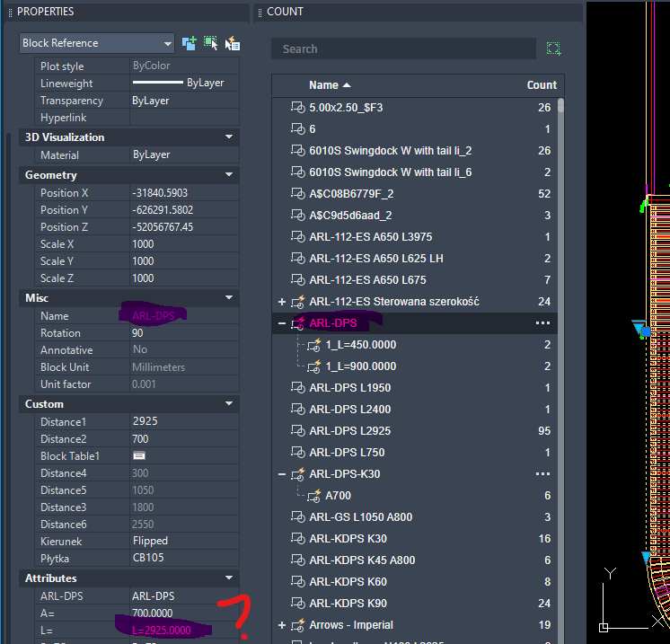Click the Select Objects icon in Properties
The height and width of the screenshot is (644, 670).
(210, 43)
